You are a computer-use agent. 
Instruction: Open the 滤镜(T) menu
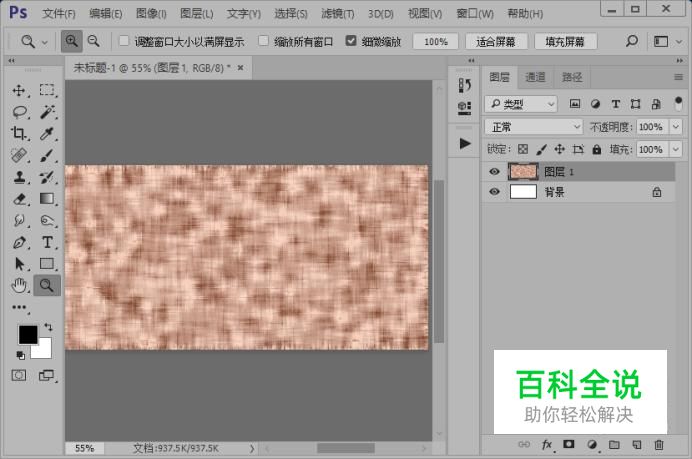pos(338,14)
